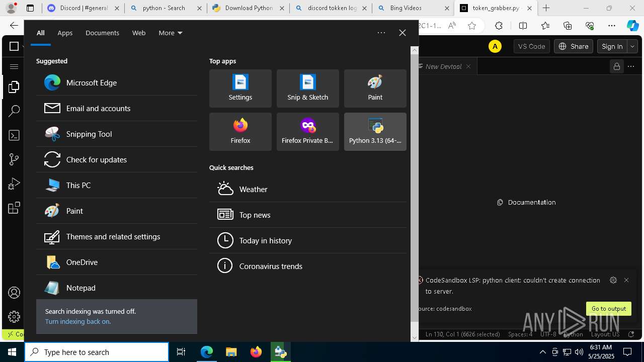Launch Python 3.13 tile

click(375, 132)
